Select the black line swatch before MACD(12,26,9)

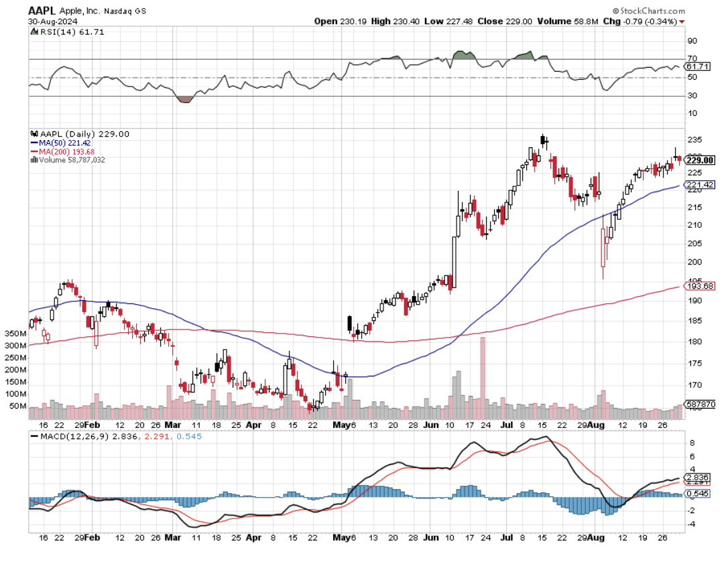coord(34,437)
